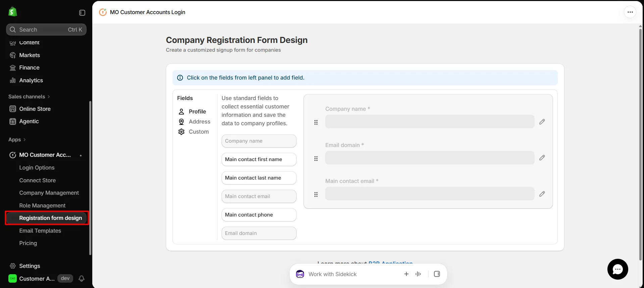644x288 pixels.
Task: Click the edit pencil for Company name field
Action: tap(542, 122)
